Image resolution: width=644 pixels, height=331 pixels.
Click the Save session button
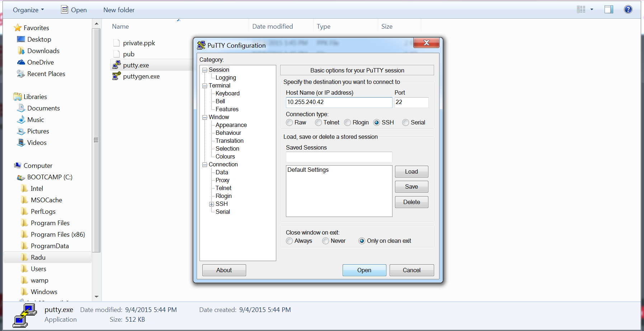[x=411, y=187]
